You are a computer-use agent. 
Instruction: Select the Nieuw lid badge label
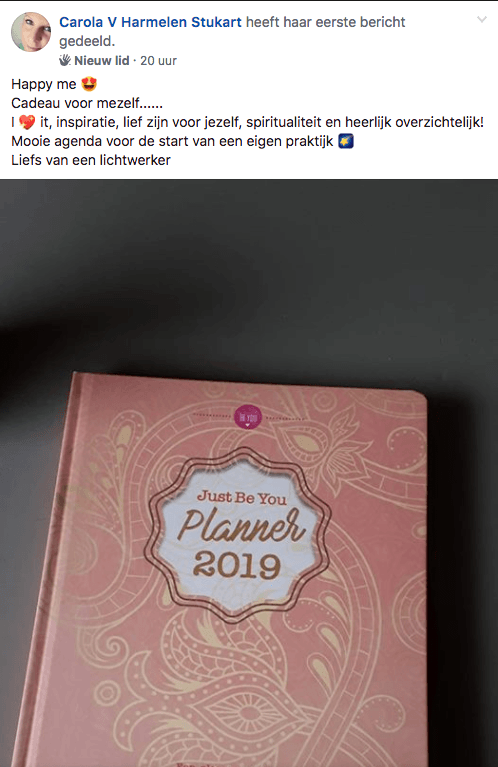[x=102, y=61]
